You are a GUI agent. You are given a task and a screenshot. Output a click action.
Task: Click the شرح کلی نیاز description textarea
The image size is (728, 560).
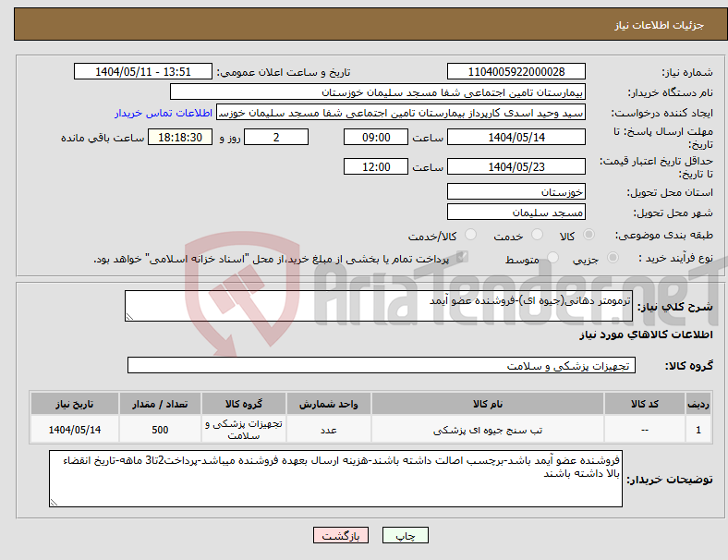(x=379, y=306)
